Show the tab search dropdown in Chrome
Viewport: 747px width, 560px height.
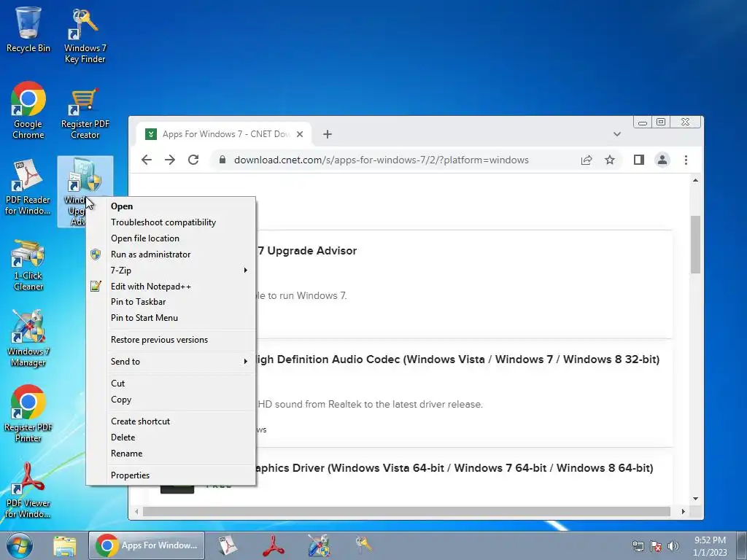[x=617, y=134]
